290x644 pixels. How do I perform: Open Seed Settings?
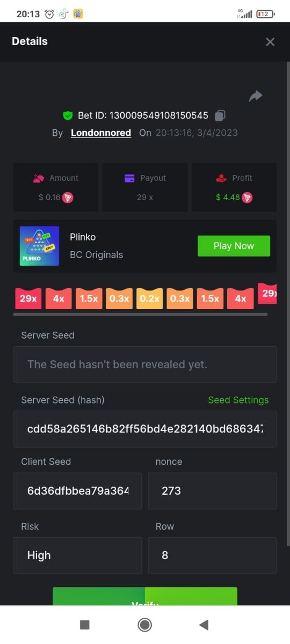click(x=238, y=400)
